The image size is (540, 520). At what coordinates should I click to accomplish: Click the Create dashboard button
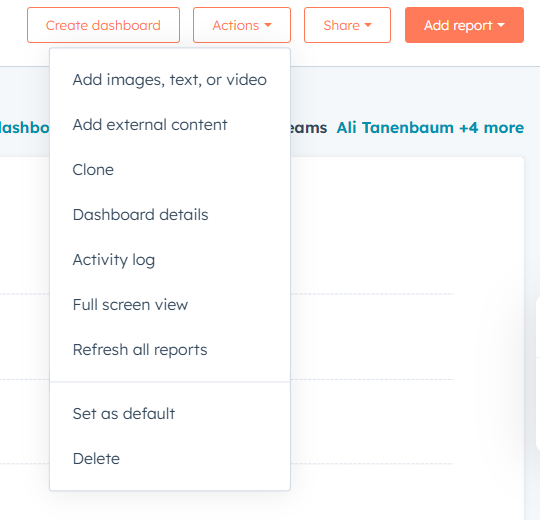coord(103,25)
